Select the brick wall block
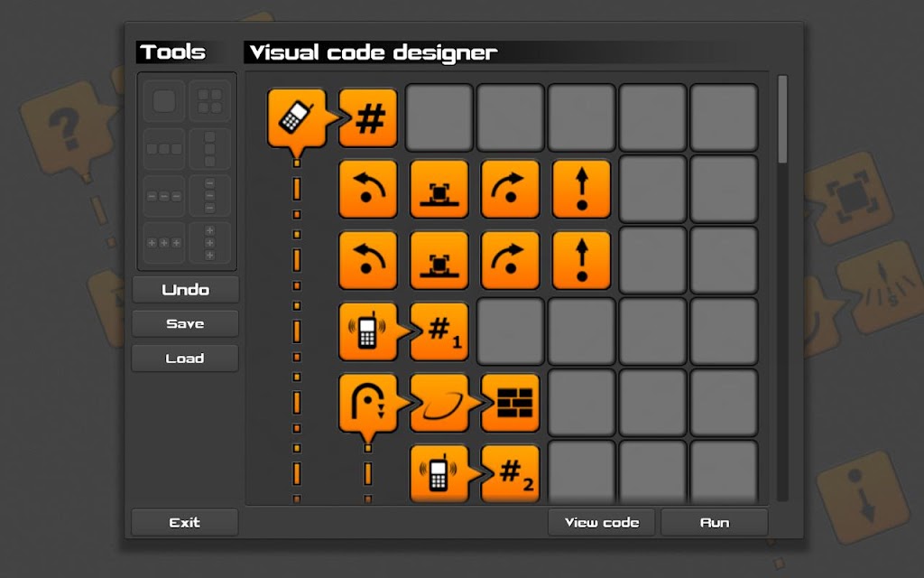This screenshot has height=578, width=924. click(x=511, y=404)
